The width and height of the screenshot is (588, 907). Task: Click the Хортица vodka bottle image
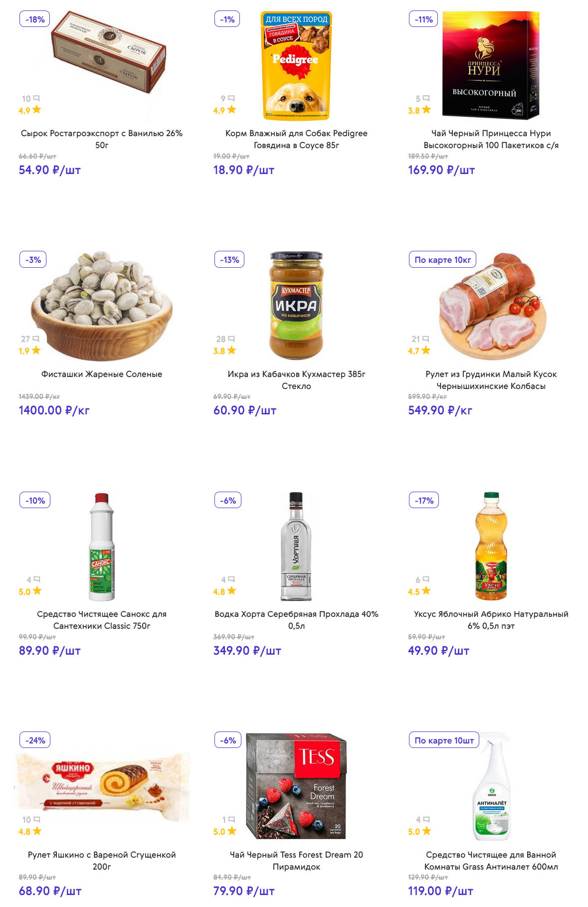(296, 546)
